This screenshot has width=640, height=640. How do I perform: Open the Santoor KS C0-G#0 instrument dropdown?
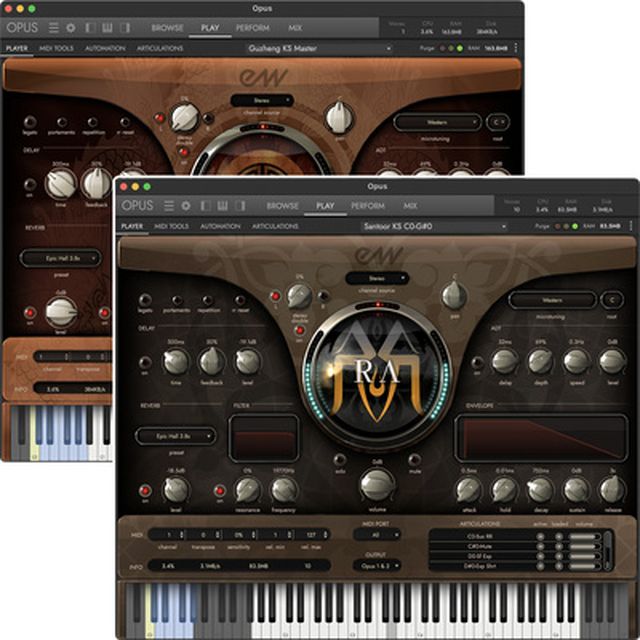434,226
